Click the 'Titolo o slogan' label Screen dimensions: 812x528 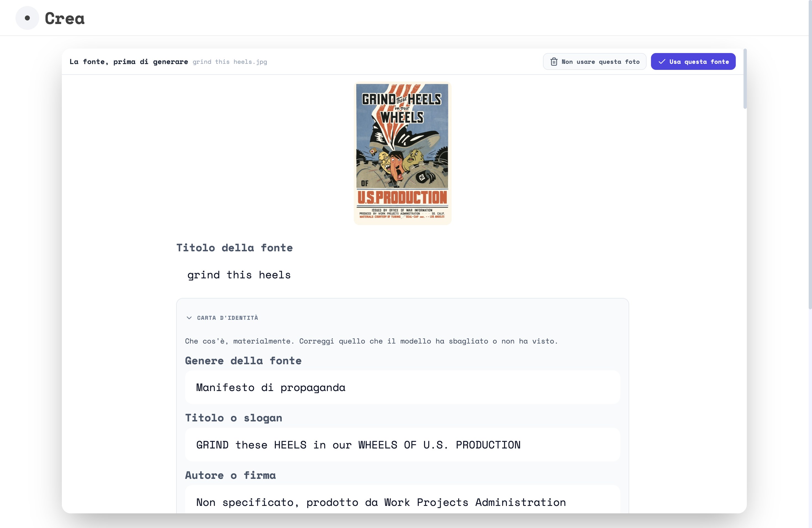pyautogui.click(x=234, y=418)
